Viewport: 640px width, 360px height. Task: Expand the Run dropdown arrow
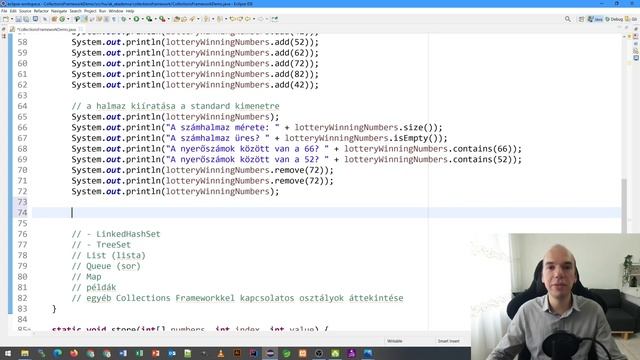point(142,19)
